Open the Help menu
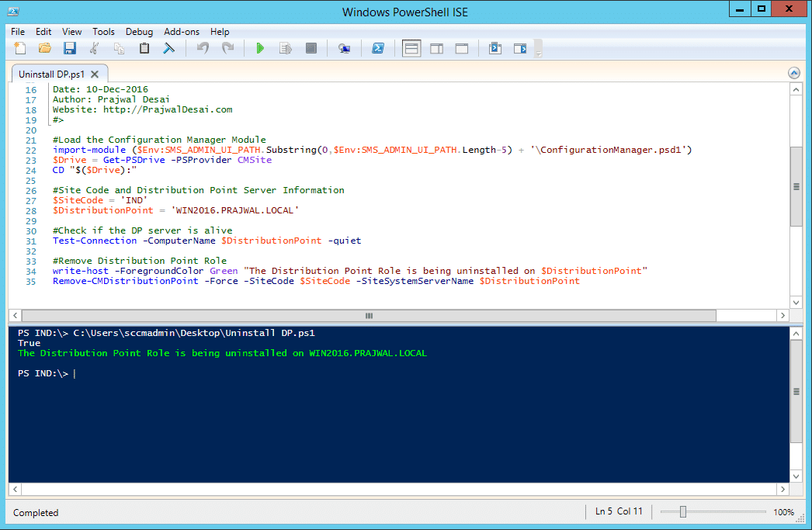This screenshot has height=530, width=812. pos(220,32)
